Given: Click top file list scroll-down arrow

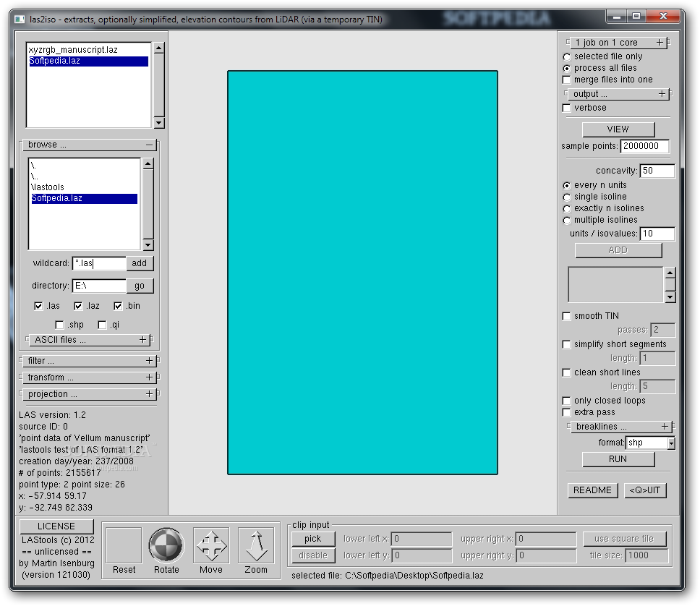Looking at the screenshot, I should click(159, 123).
